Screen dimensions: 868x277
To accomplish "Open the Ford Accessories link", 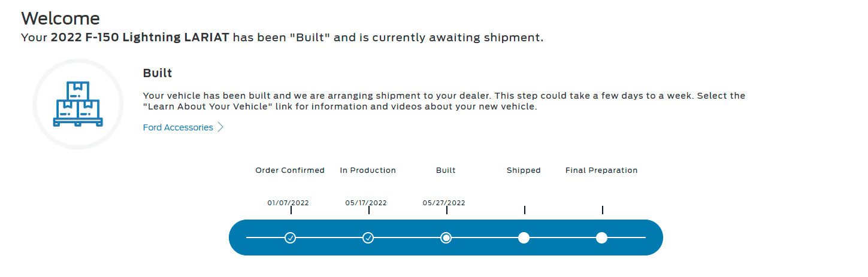I will pyautogui.click(x=178, y=127).
